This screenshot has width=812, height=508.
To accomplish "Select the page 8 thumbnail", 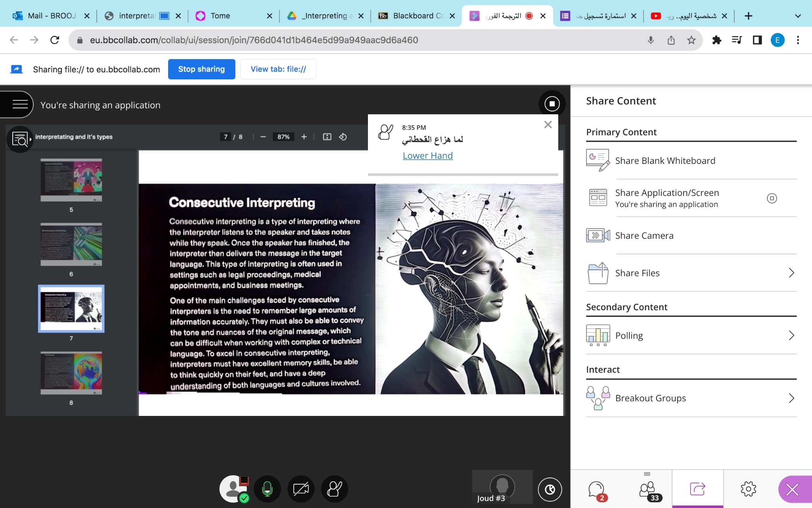I will pos(71,373).
